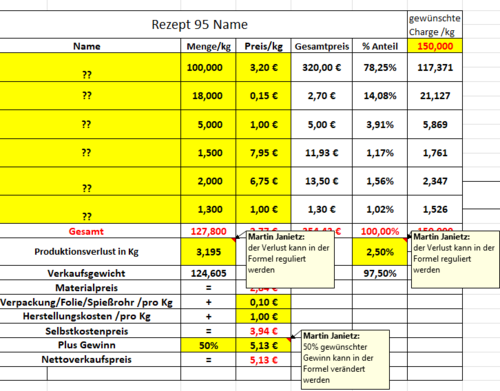Click the 'Verpackung/Folie/Spießrohr /pro Kg' label
500x391 pixels.
coord(87,302)
